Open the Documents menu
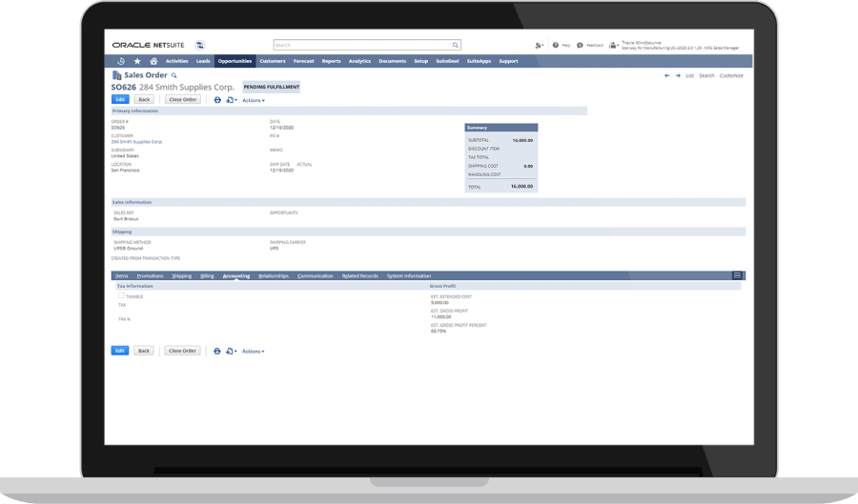The width and height of the screenshot is (858, 504). [x=393, y=61]
